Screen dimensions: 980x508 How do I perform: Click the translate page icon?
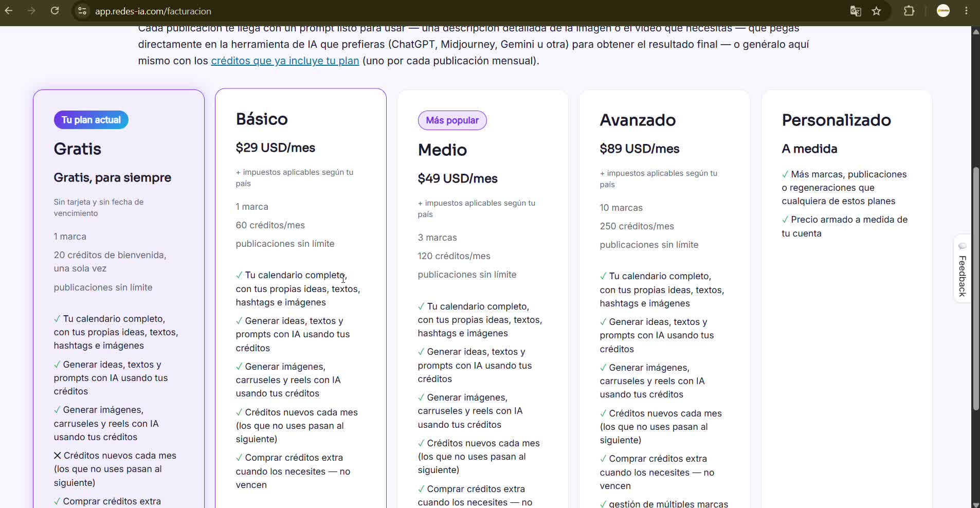click(856, 11)
